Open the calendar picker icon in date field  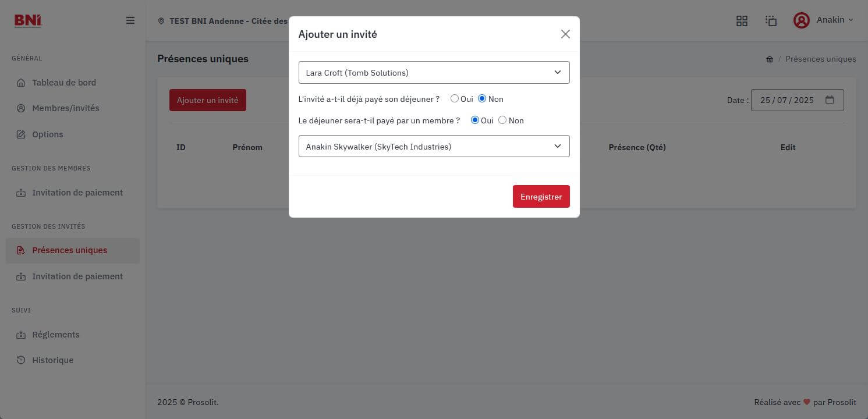pyautogui.click(x=830, y=100)
